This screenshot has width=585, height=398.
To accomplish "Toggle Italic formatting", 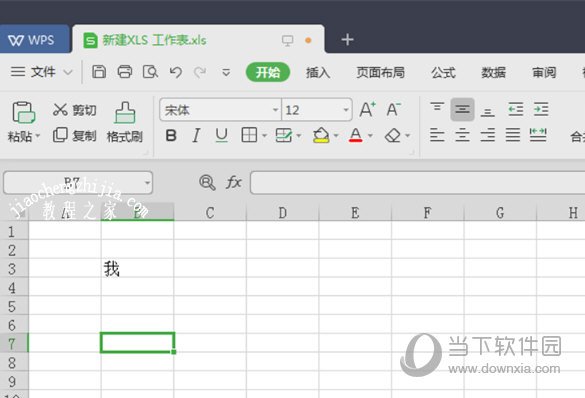I will [x=196, y=135].
